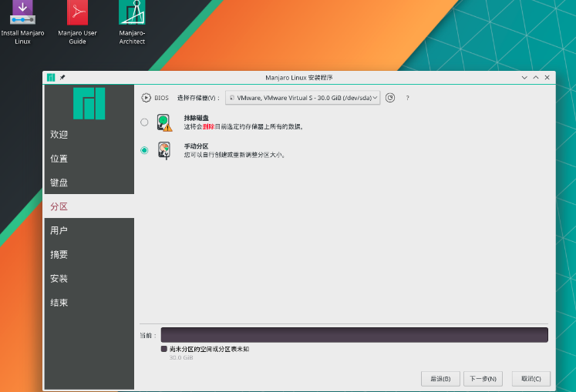This screenshot has width=576, height=392.
Task: Click the 取消(C) cancel button
Action: 531,379
